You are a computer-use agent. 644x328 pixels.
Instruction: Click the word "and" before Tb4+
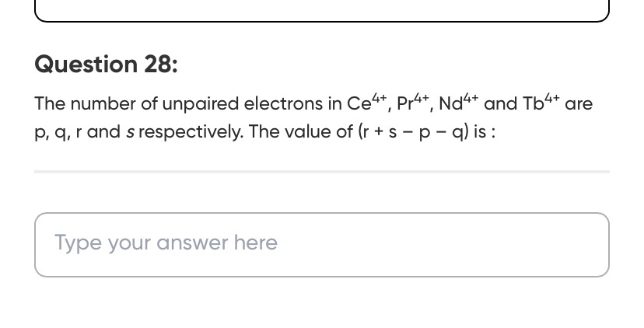[500, 103]
